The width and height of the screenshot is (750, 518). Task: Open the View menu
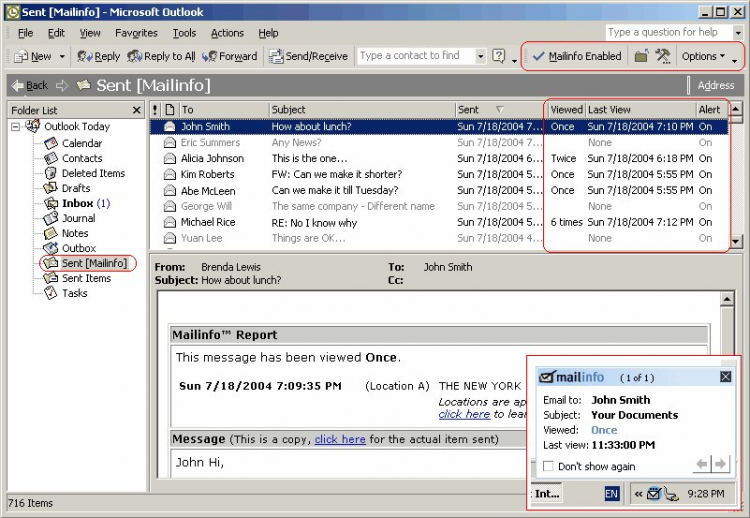coord(90,33)
